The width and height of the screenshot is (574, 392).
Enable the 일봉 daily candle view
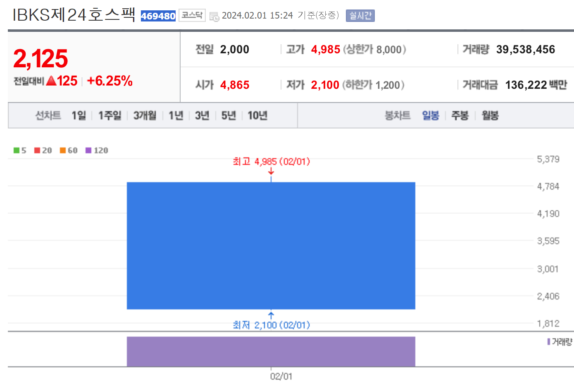(431, 116)
